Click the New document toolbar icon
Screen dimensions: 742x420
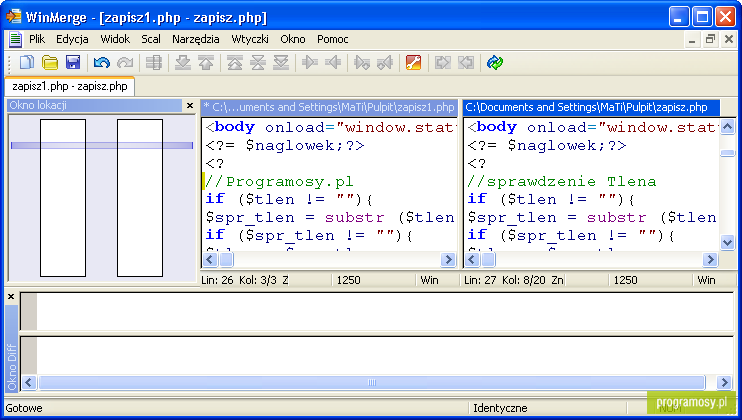26,62
